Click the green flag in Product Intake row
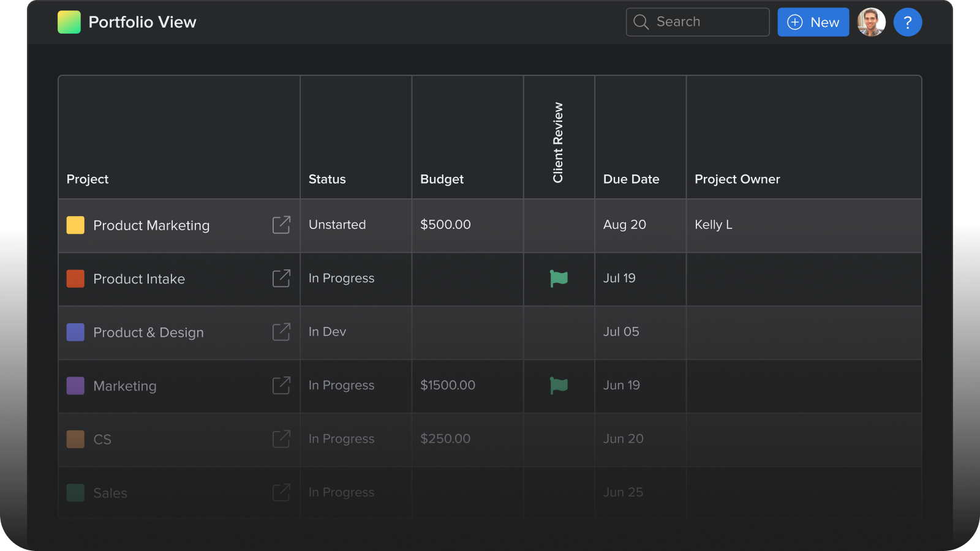The height and width of the screenshot is (551, 980). tap(559, 279)
